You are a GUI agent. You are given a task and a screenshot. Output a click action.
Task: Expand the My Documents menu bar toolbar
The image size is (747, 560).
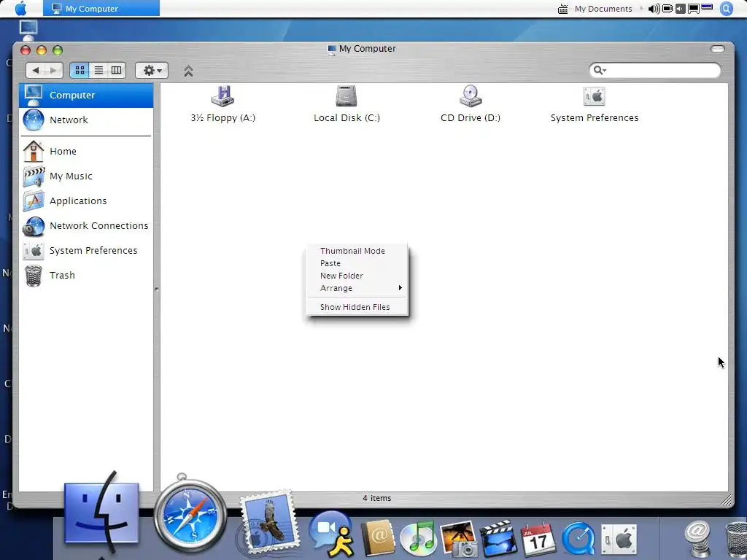pyautogui.click(x=641, y=9)
